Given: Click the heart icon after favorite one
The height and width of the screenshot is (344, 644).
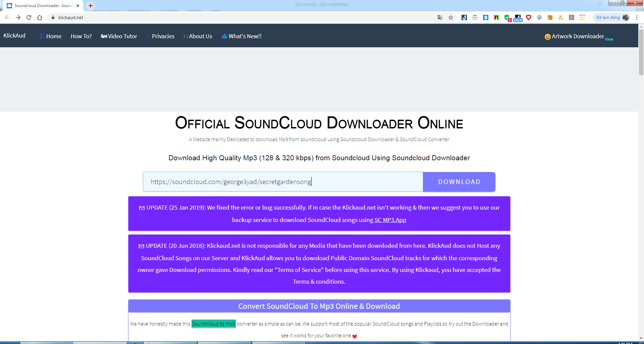Looking at the screenshot, I should [x=355, y=336].
